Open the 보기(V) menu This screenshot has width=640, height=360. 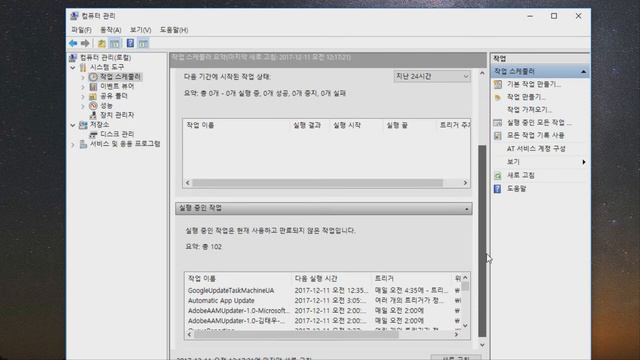pyautogui.click(x=140, y=30)
